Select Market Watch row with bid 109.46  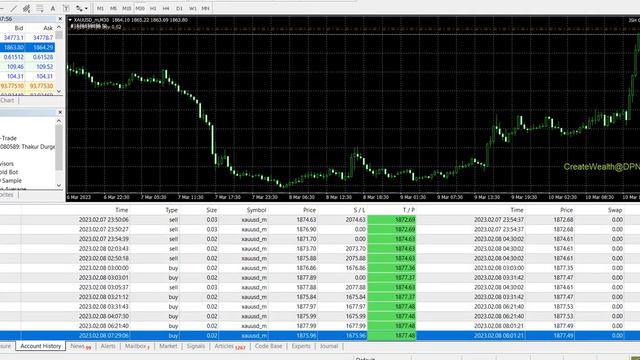coord(27,67)
